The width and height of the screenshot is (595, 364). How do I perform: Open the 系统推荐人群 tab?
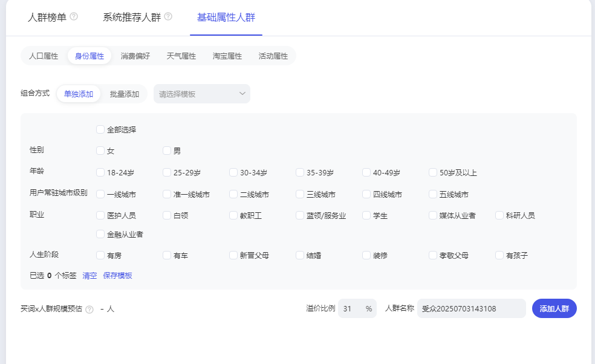click(x=132, y=18)
